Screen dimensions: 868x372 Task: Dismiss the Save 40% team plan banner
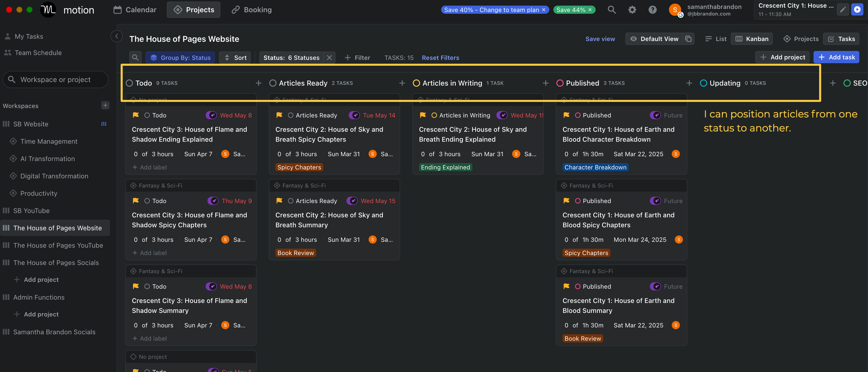(543, 10)
